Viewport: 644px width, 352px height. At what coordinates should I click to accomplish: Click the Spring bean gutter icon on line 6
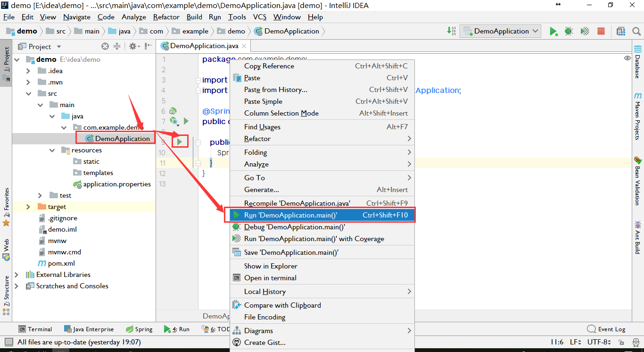point(173,111)
